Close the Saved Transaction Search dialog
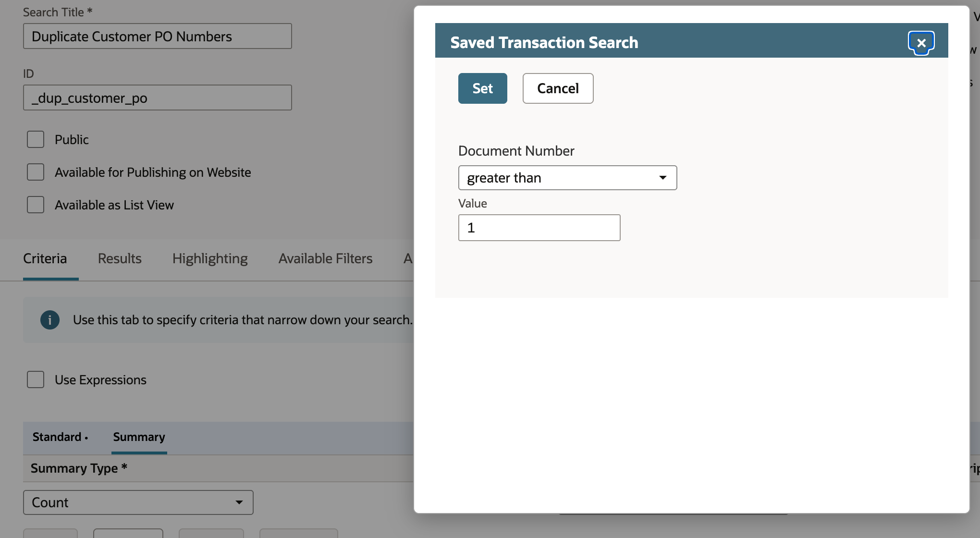The height and width of the screenshot is (538, 980). [921, 43]
